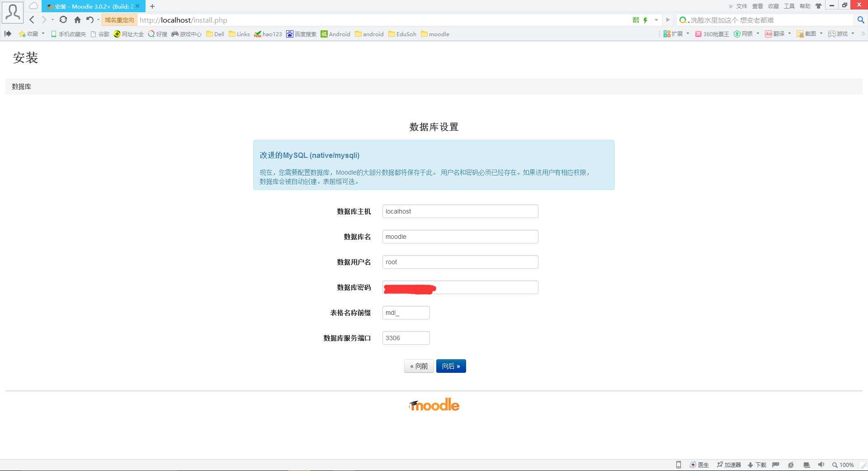This screenshot has width=868, height=471.
Task: Click the 数据库名 moodle field
Action: pyautogui.click(x=460, y=237)
